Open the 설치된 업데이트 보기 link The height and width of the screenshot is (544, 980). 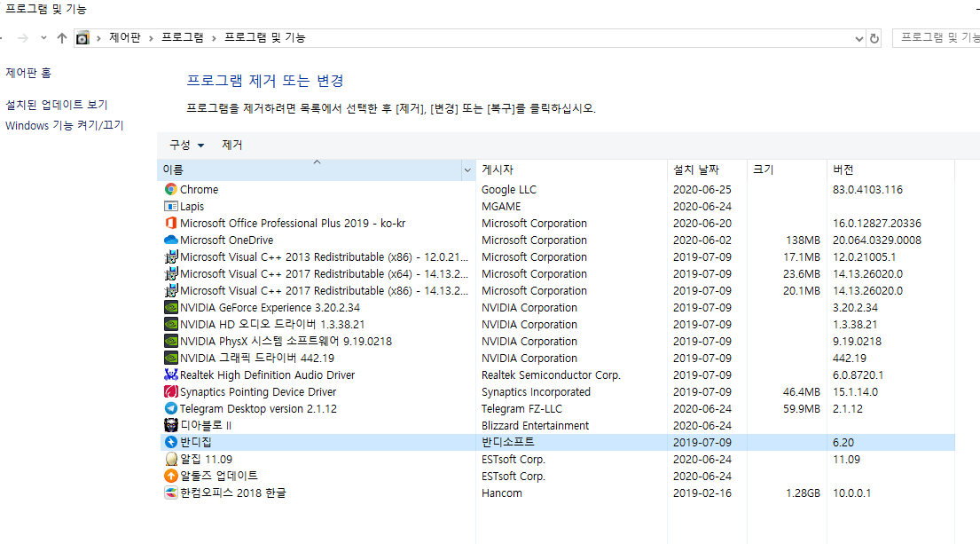(x=57, y=105)
